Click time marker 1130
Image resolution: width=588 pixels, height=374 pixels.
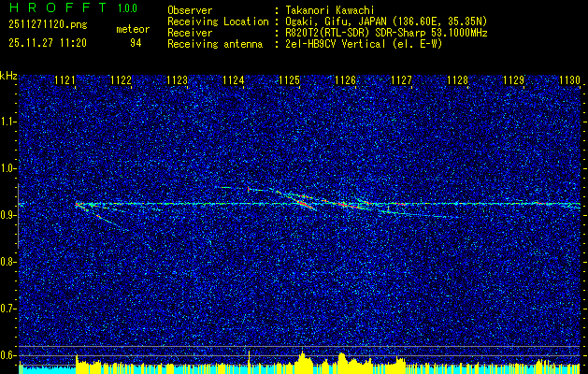point(569,79)
